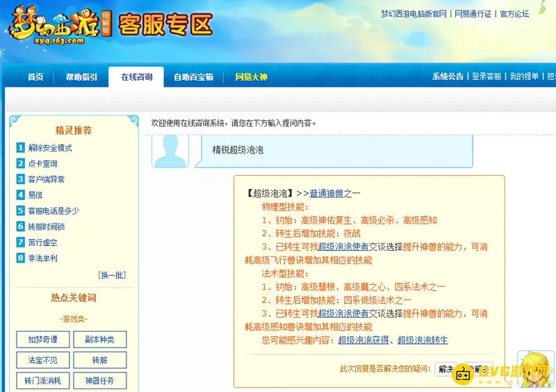Click the blonde mascot assistant icon
Screen dimensions: 556x392
pos(536,369)
